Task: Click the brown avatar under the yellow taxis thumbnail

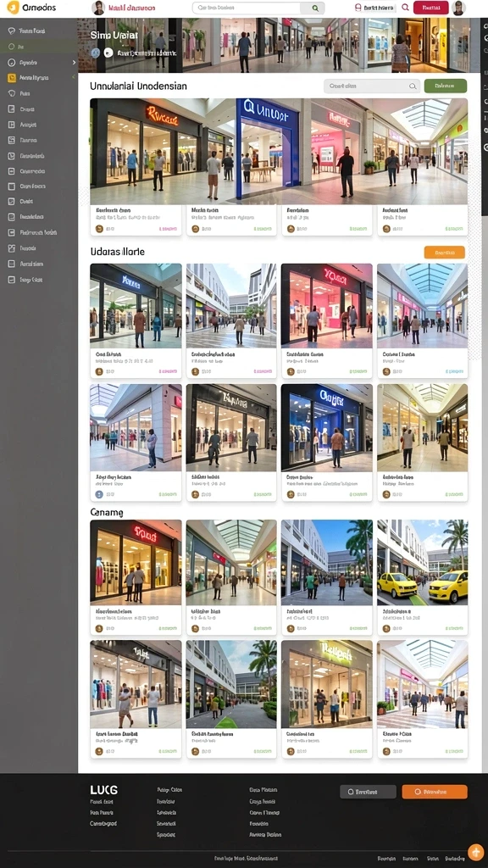Action: coord(386,629)
